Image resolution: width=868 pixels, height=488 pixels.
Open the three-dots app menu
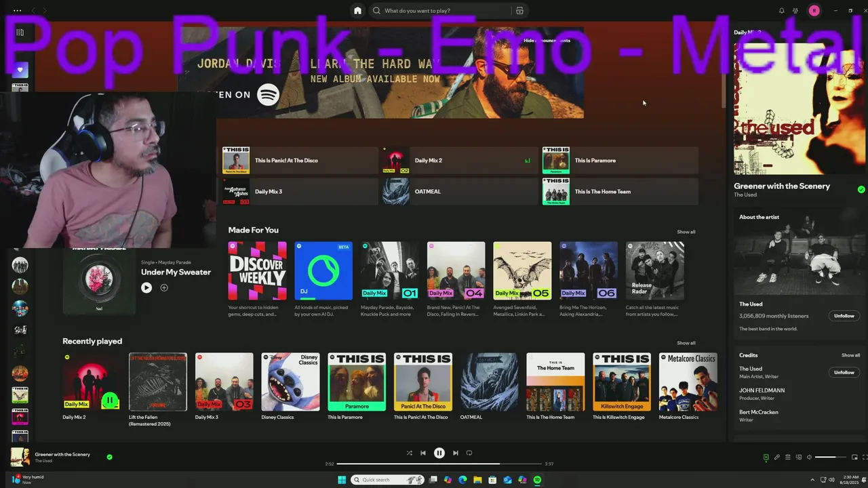pos(17,11)
